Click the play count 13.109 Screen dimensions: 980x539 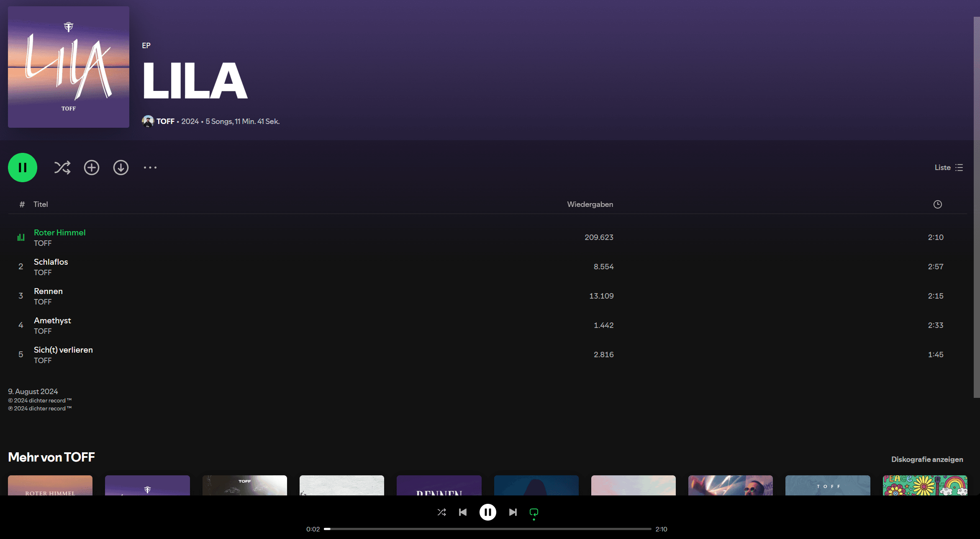coord(602,296)
